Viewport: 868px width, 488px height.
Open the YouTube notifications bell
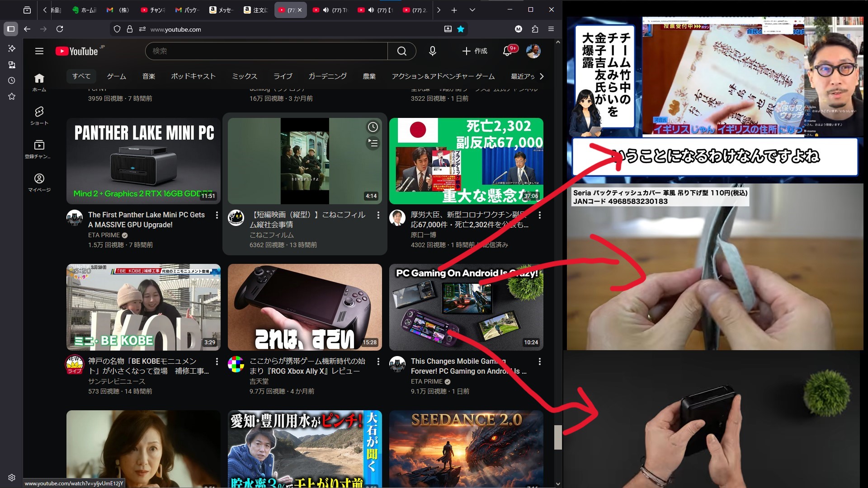point(507,51)
